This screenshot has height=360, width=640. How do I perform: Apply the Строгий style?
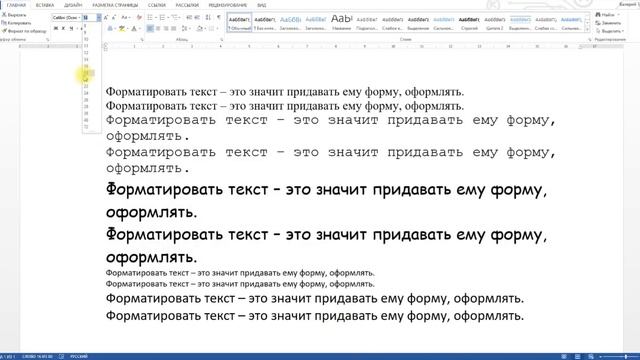click(x=469, y=22)
